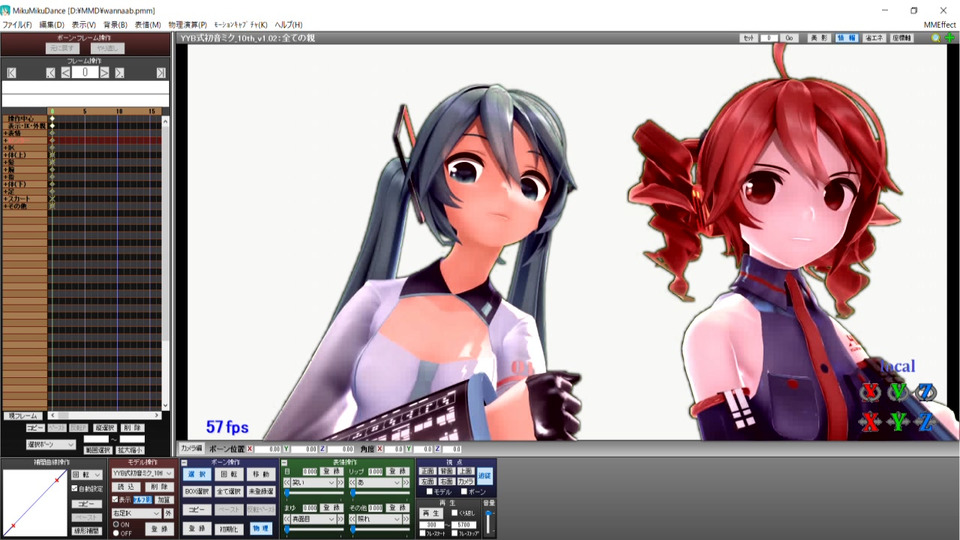Image resolution: width=960 pixels, height=540 pixels.
Task: Click the playback start frame field 300
Action: coord(432,525)
